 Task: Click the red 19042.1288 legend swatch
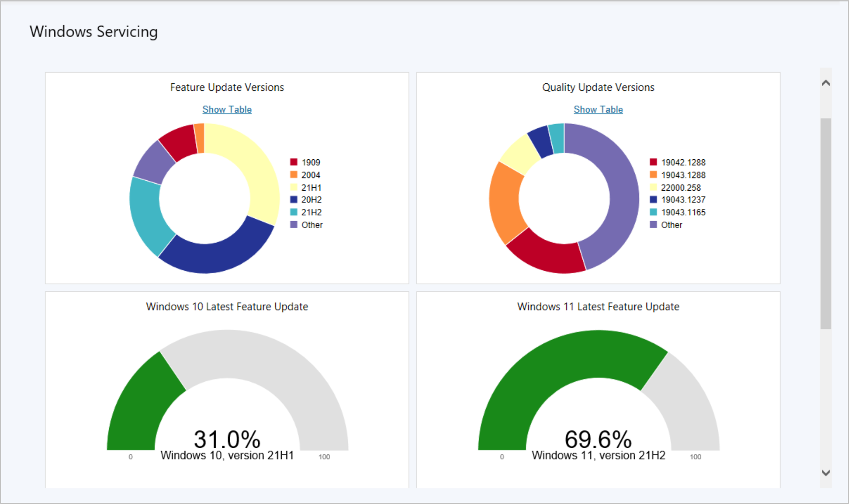654,162
